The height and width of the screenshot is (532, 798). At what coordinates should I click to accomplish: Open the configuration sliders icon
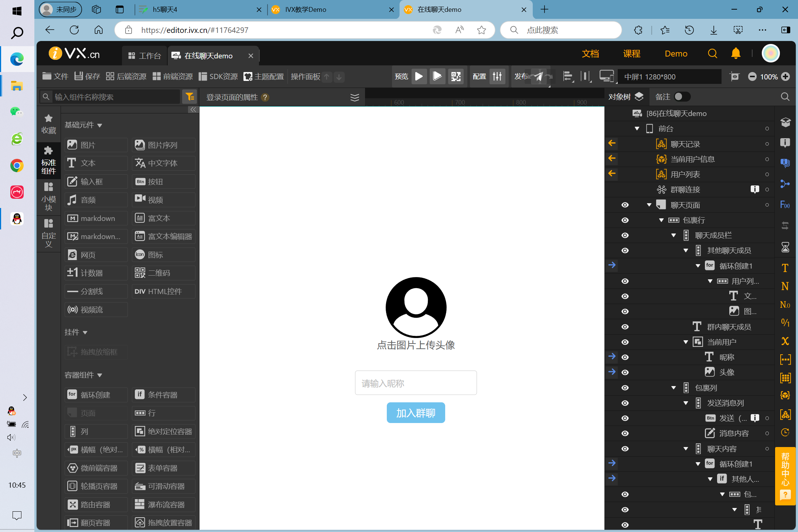(x=497, y=76)
